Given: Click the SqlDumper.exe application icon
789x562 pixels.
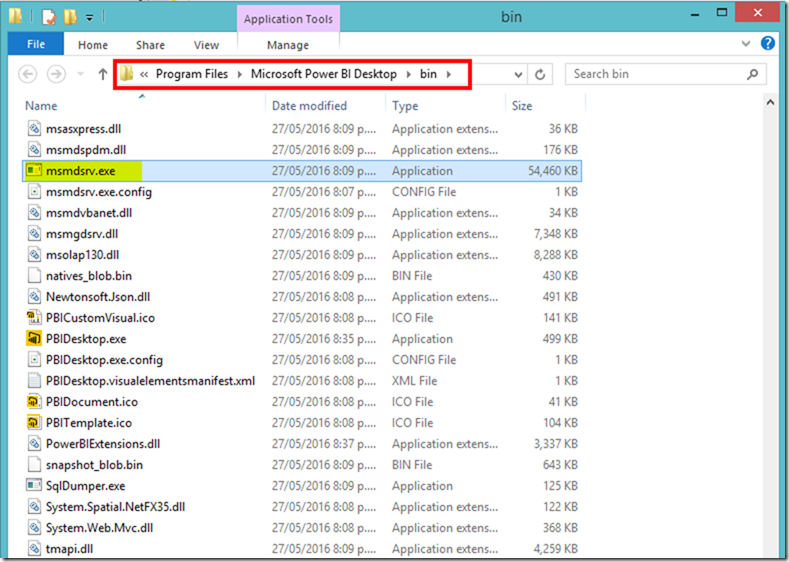Looking at the screenshot, I should [34, 486].
